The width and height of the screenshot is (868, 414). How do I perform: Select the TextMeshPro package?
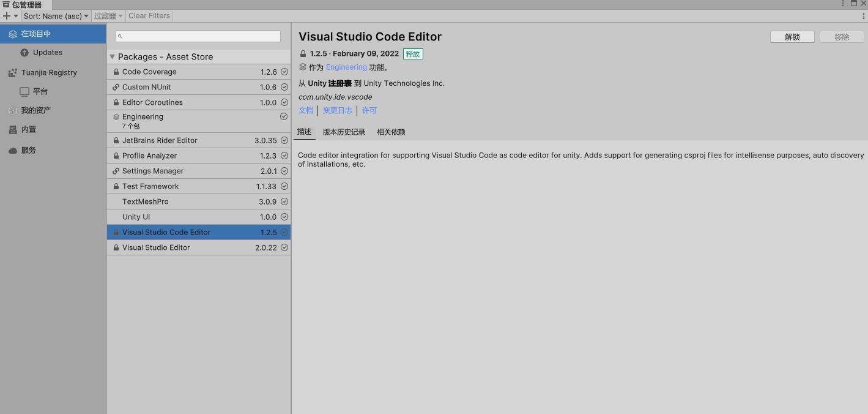pyautogui.click(x=199, y=201)
